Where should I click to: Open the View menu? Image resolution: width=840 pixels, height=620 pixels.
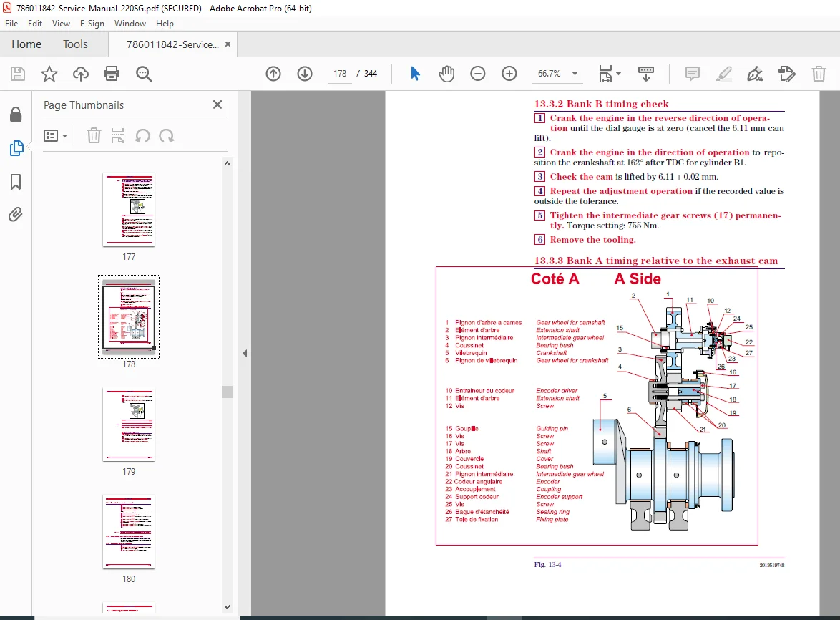point(61,24)
